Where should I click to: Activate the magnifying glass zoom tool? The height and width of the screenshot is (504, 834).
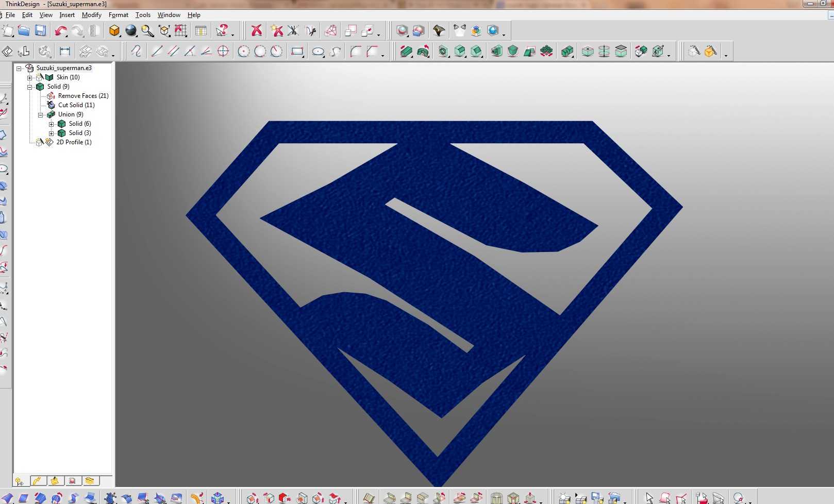(x=148, y=31)
